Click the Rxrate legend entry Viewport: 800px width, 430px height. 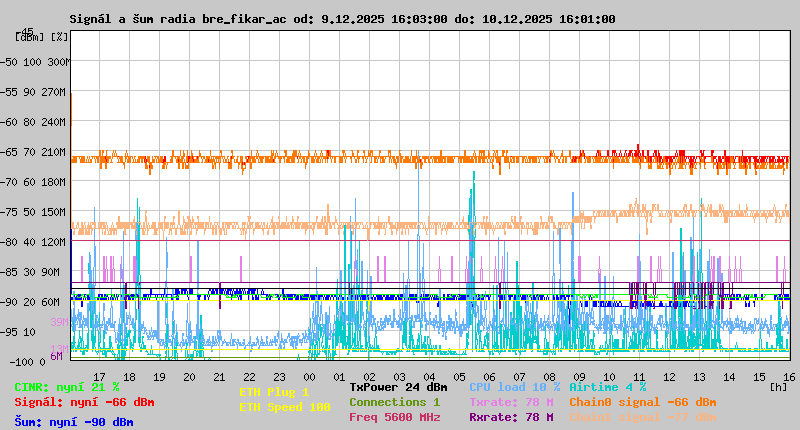point(511,417)
